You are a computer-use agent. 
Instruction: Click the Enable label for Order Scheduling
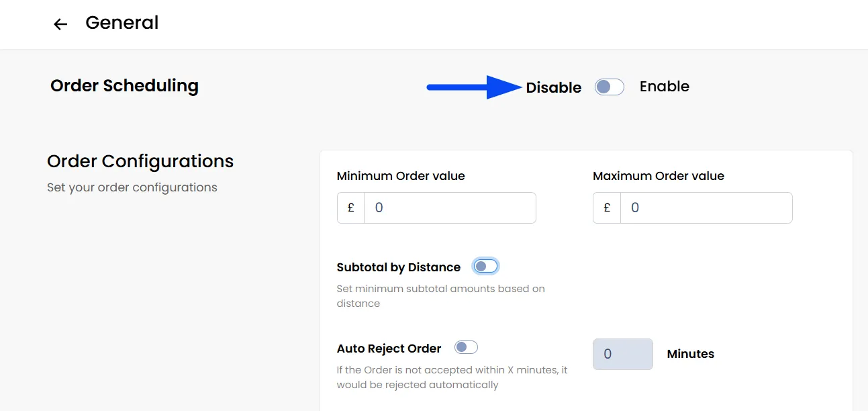pyautogui.click(x=664, y=87)
